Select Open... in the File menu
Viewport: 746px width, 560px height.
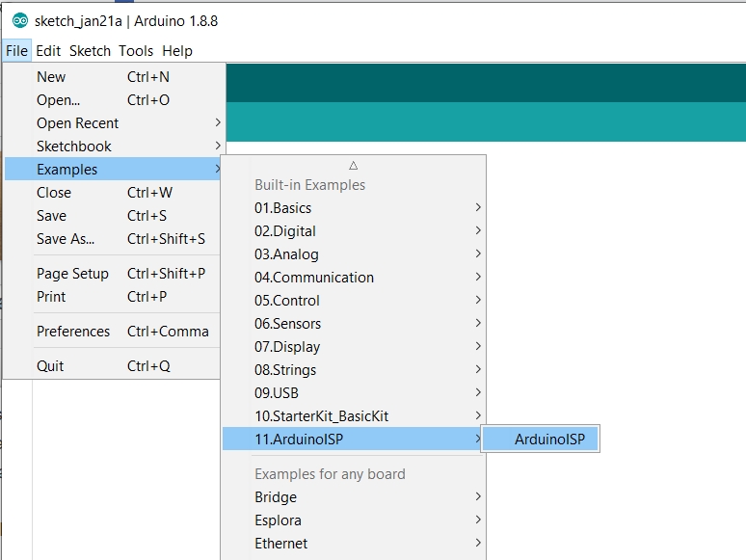click(x=114, y=100)
